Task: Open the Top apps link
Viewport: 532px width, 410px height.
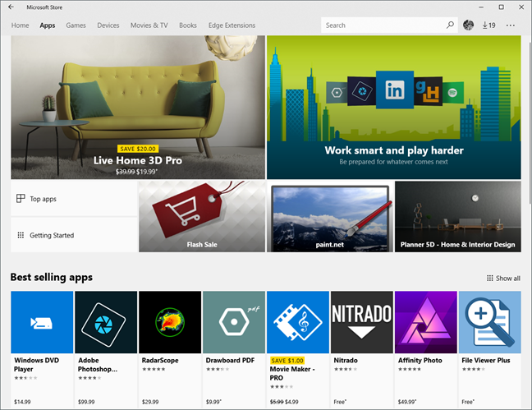Action: [x=74, y=198]
